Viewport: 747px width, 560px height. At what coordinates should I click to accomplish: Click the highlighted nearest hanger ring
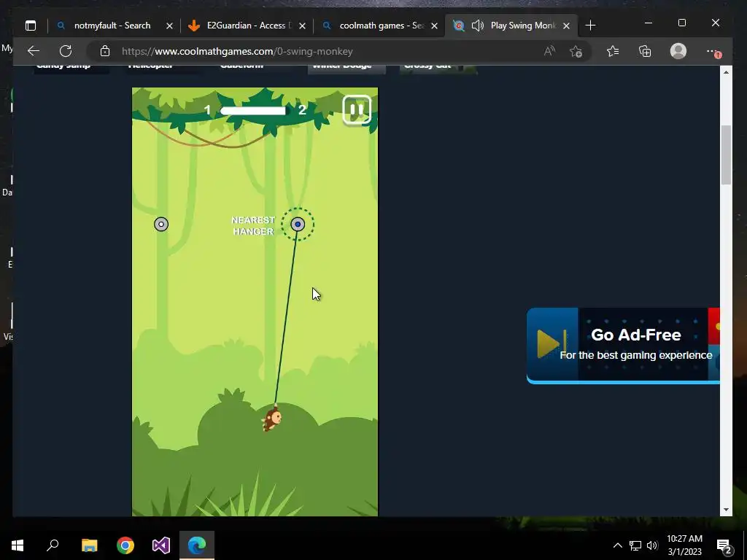click(x=298, y=224)
